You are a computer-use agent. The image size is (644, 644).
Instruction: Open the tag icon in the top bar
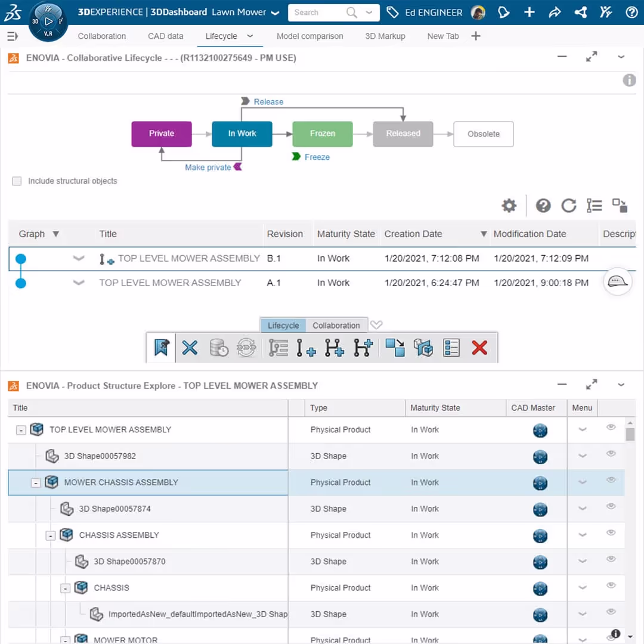coord(392,13)
